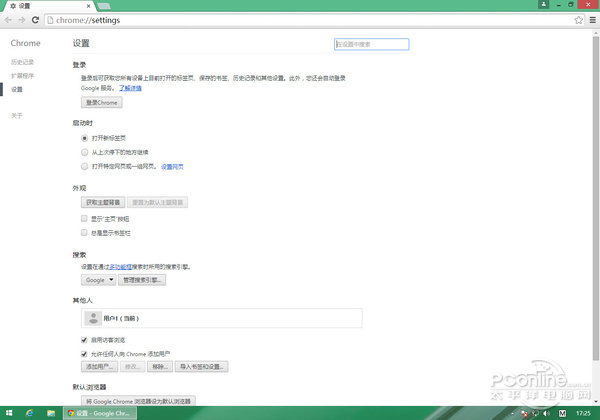Launch Internet Explorer from the taskbar
The height and width of the screenshot is (420, 600).
tap(29, 413)
